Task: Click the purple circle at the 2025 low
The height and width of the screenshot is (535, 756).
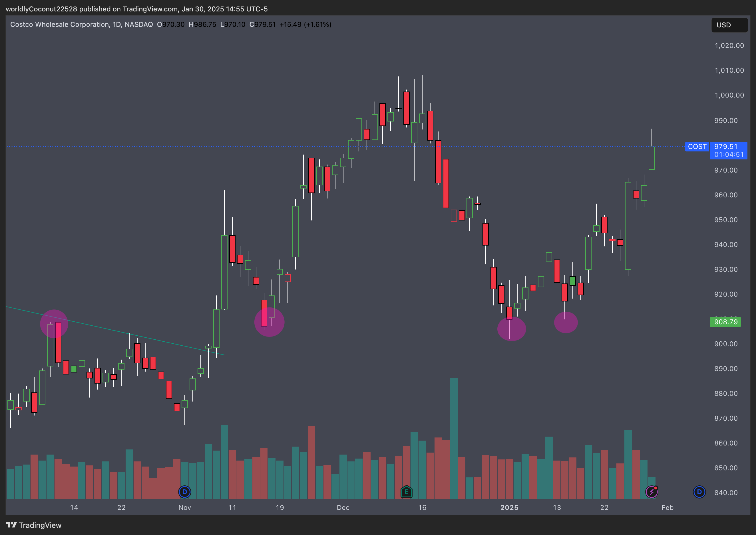Action: [x=511, y=329]
